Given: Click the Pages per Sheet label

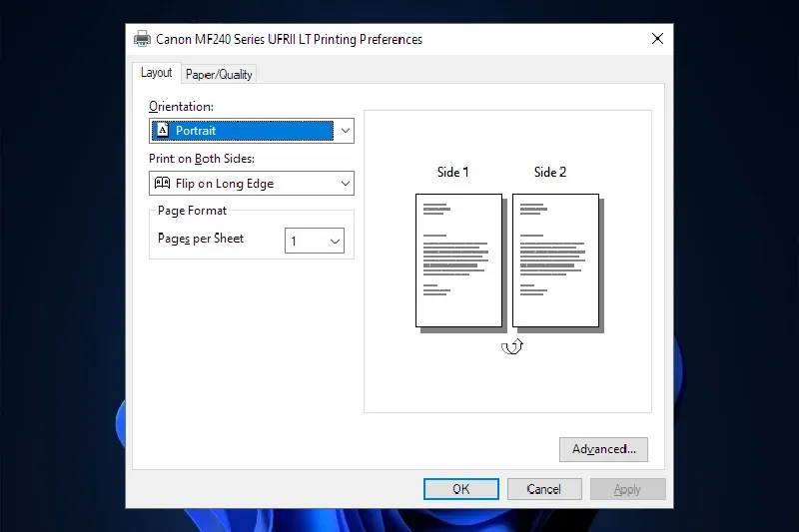Looking at the screenshot, I should [x=201, y=239].
